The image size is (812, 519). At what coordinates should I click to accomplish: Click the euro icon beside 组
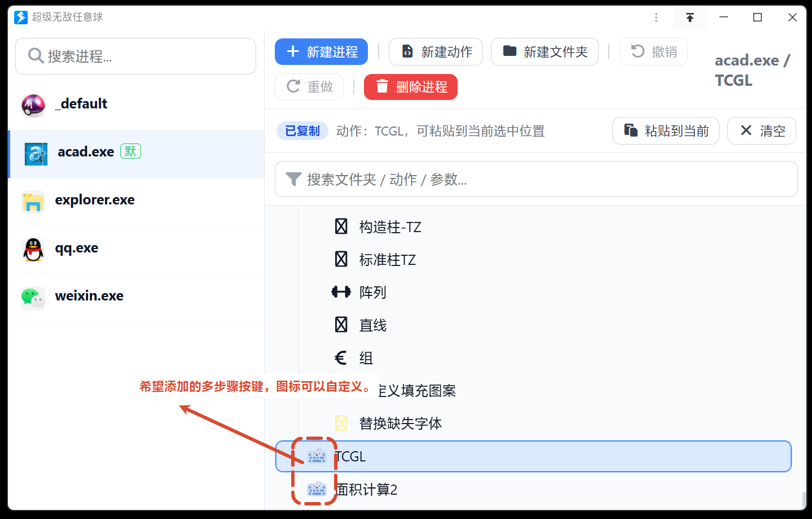(341, 357)
